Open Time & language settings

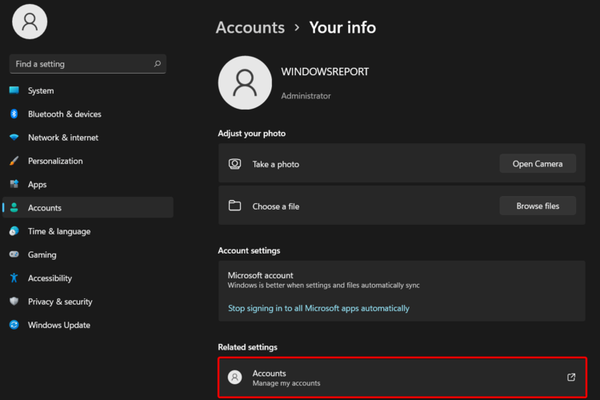click(x=58, y=231)
